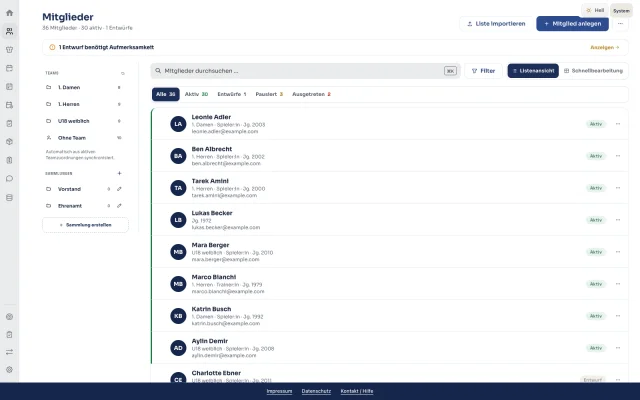The width and height of the screenshot is (640, 400).
Task: Click Lukas Becker's LB avatar
Action: point(178,220)
